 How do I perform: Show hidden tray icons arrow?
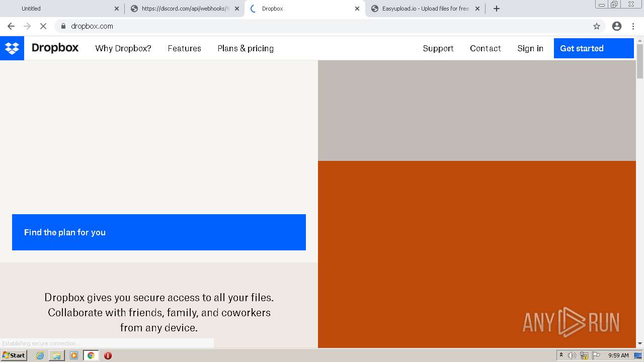(x=561, y=355)
